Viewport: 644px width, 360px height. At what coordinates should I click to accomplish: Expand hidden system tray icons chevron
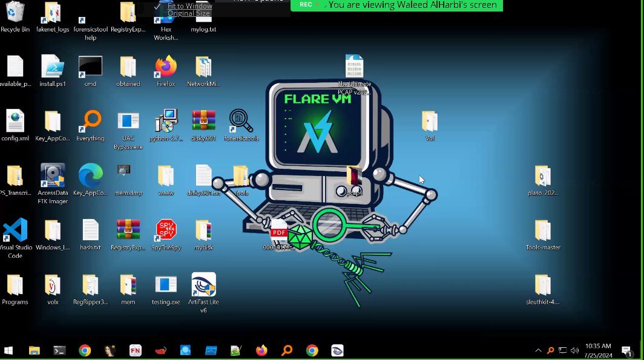pyautogui.click(x=538, y=350)
